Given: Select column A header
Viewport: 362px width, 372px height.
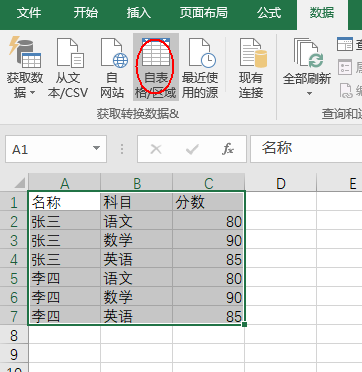Looking at the screenshot, I should [x=64, y=183].
